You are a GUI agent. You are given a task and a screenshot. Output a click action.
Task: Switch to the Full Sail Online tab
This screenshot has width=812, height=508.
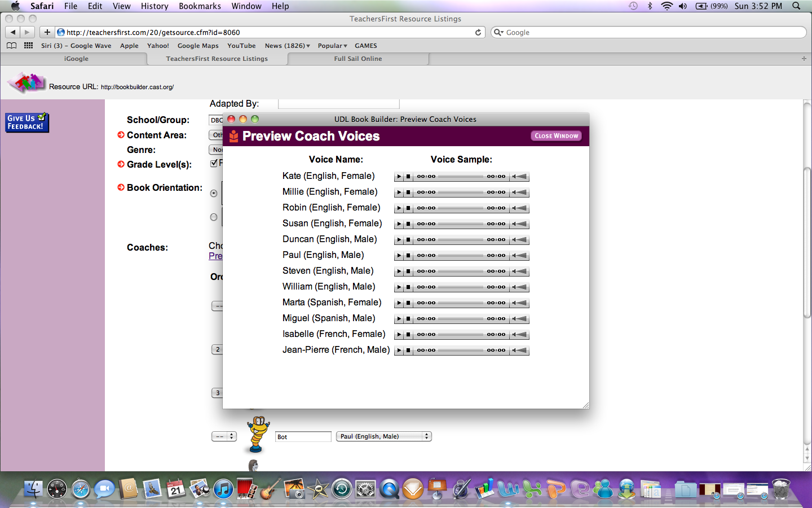click(358, 59)
